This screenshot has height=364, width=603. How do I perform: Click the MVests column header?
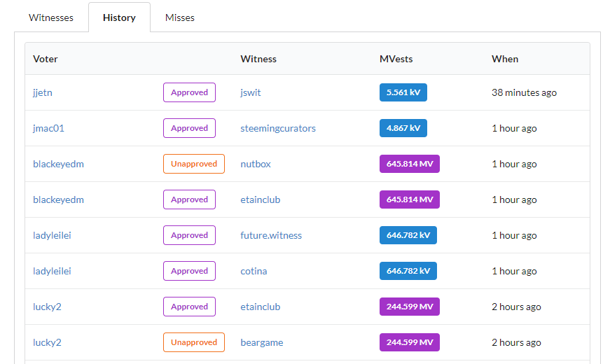pos(396,59)
